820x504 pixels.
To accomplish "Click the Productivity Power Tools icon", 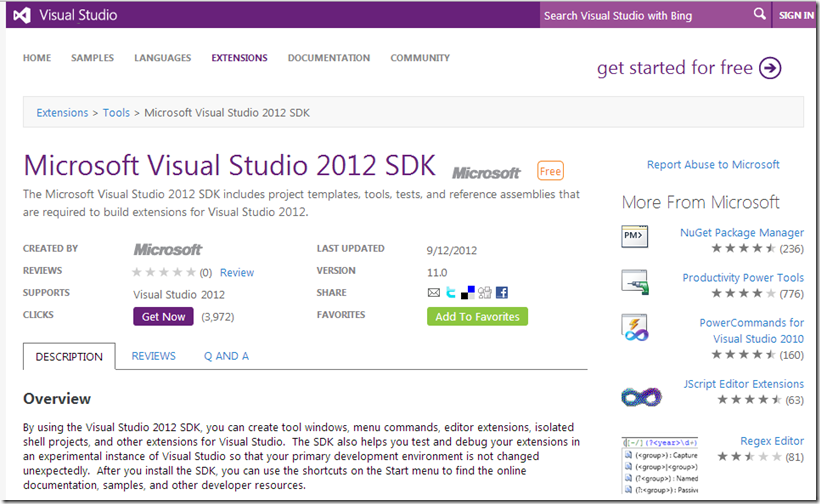I will coord(635,282).
